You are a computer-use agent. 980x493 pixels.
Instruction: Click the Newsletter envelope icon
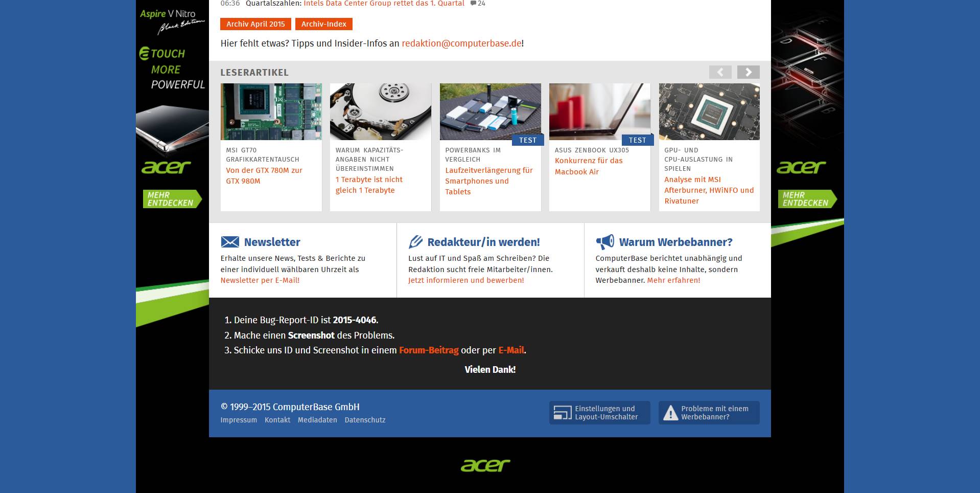point(230,242)
